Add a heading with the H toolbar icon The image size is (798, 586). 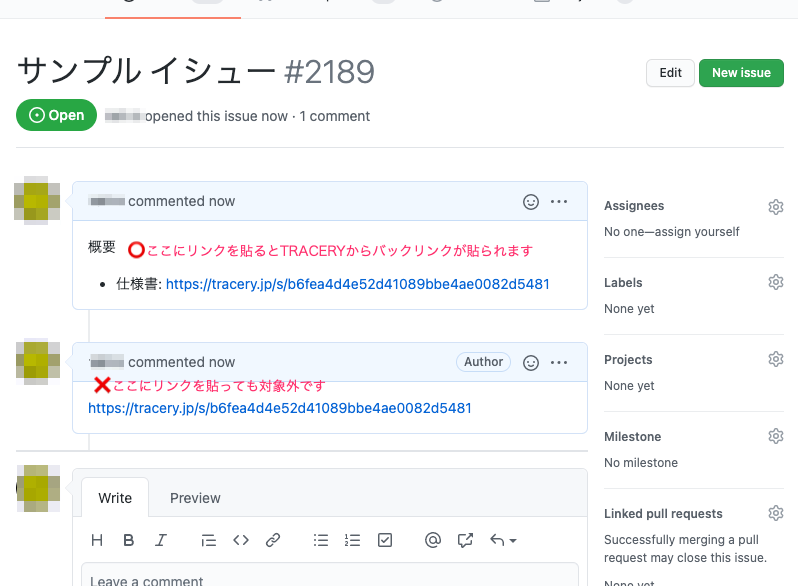pyautogui.click(x=97, y=540)
